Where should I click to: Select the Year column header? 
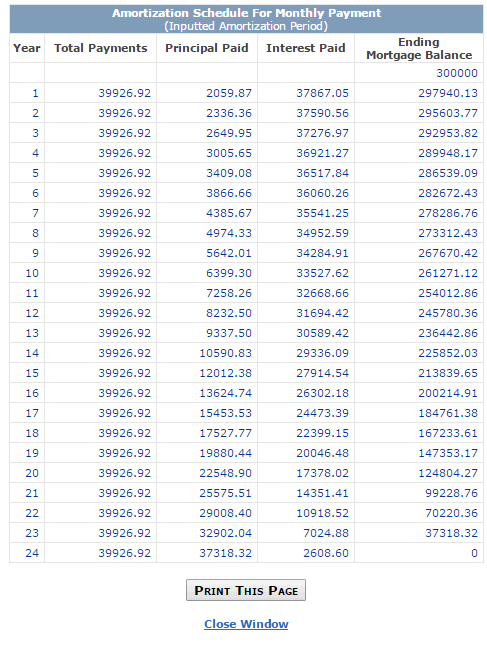click(x=27, y=48)
